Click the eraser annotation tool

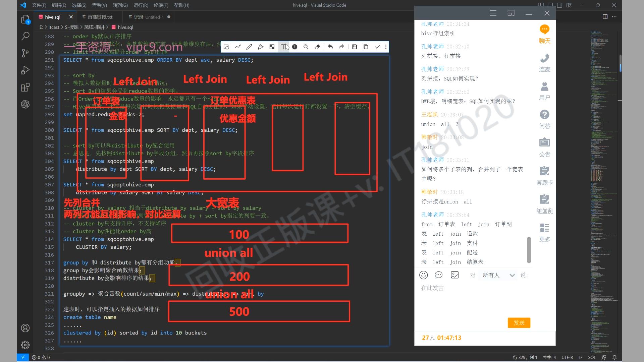[317, 47]
